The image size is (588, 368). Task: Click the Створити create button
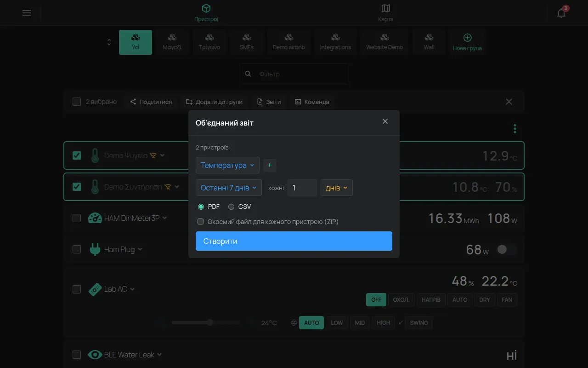[x=294, y=241]
